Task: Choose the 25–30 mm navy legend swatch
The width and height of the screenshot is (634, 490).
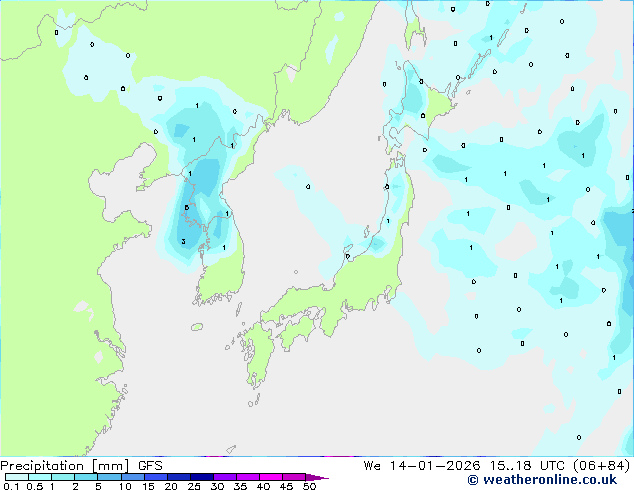Action: click(201, 477)
